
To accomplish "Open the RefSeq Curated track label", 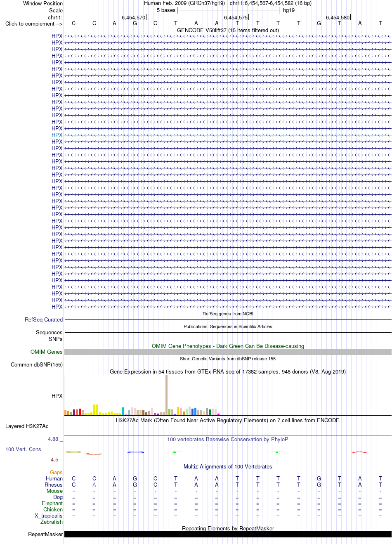I will (44, 319).
